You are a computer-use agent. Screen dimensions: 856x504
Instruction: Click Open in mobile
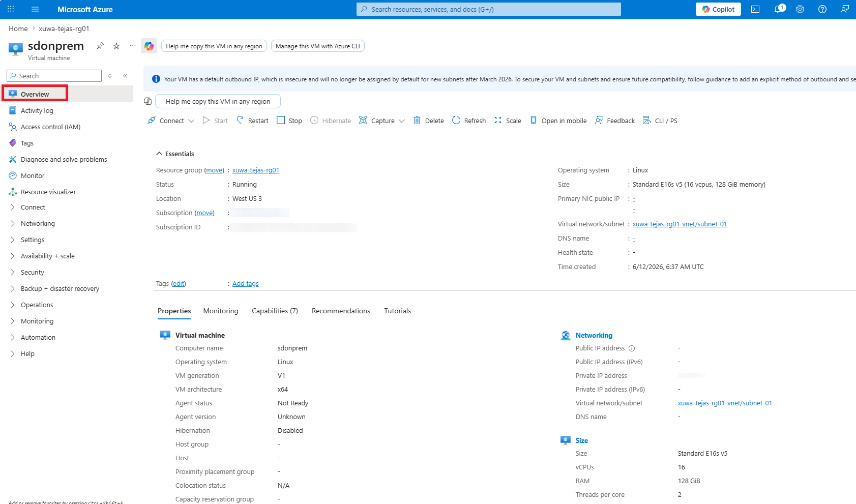[x=558, y=121]
